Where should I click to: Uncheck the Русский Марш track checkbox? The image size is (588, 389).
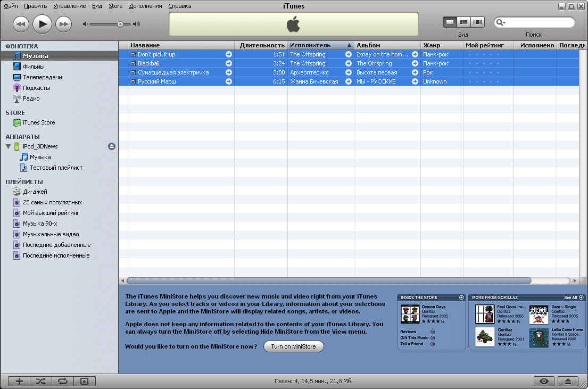133,81
